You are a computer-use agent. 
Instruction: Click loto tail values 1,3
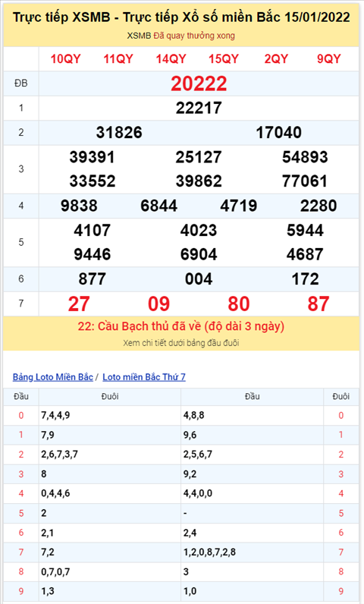(x=48, y=591)
